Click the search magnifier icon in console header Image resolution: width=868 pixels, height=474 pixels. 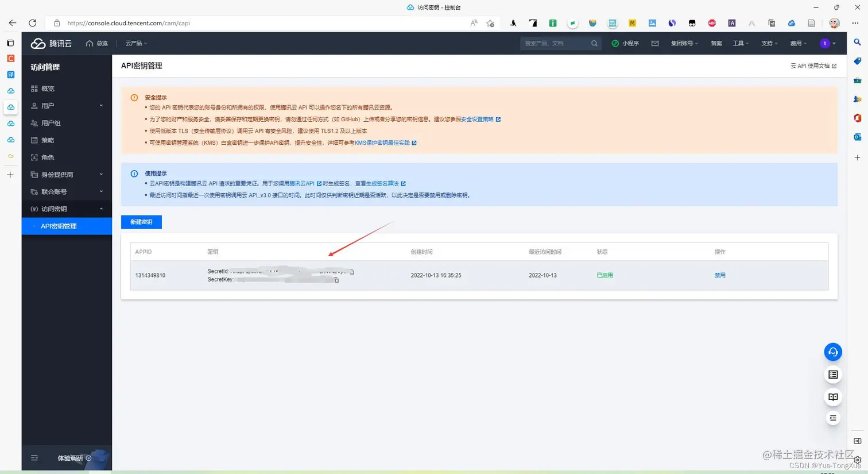(x=594, y=44)
